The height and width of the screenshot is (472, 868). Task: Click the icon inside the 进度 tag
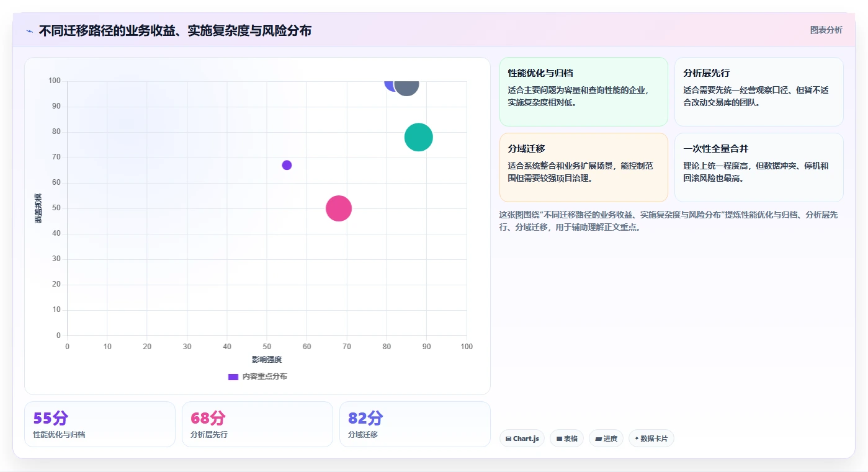tap(598, 439)
